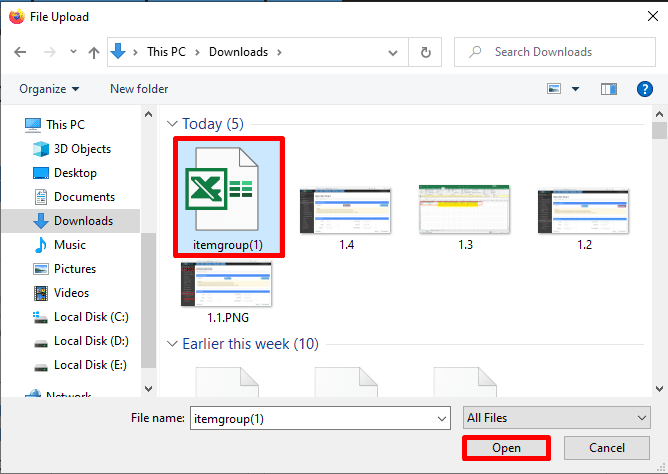
Task: Select the 1.2 image thumbnail
Action: coord(583,211)
